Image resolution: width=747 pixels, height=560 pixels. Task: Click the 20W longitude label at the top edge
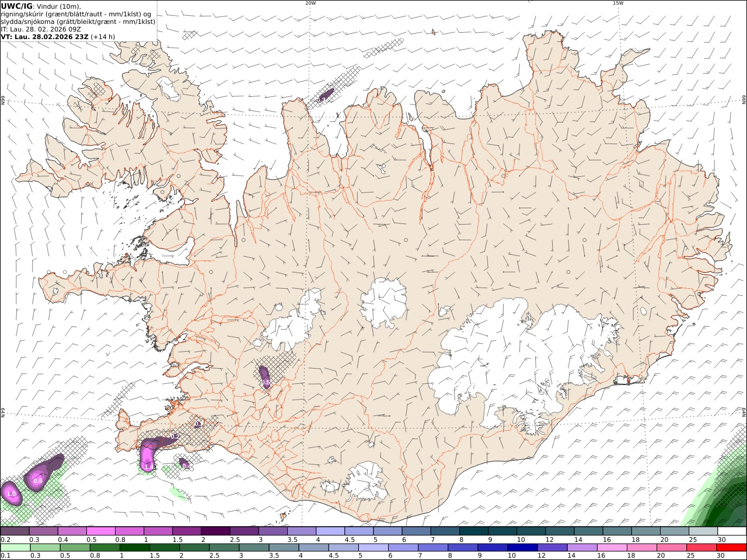pyautogui.click(x=310, y=3)
